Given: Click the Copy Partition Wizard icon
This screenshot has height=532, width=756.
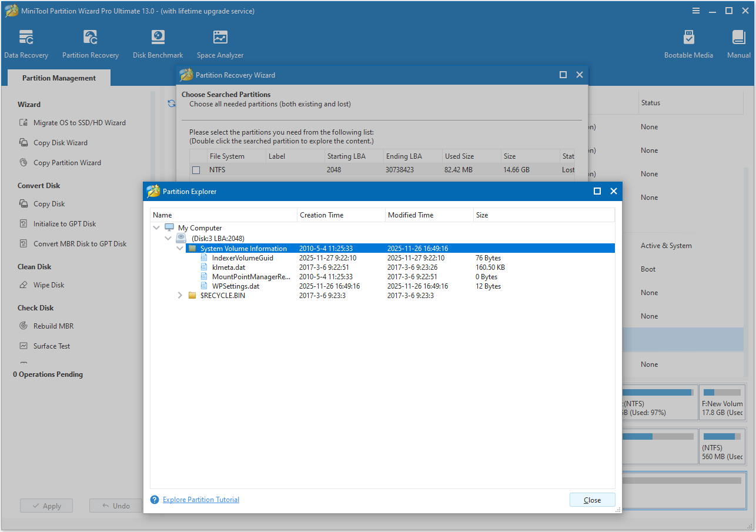Looking at the screenshot, I should pyautogui.click(x=24, y=163).
